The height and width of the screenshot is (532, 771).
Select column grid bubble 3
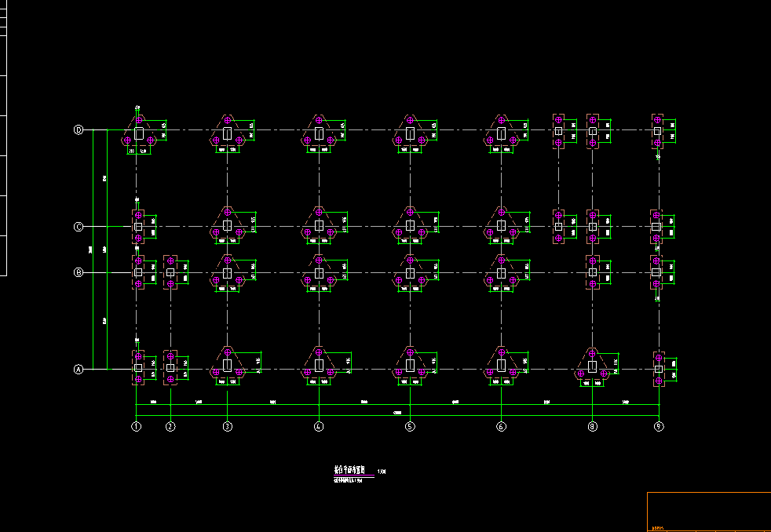coord(228,427)
